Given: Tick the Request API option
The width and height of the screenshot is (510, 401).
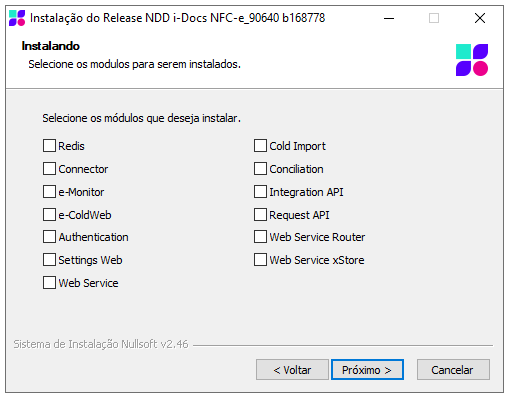Looking at the screenshot, I should (260, 215).
